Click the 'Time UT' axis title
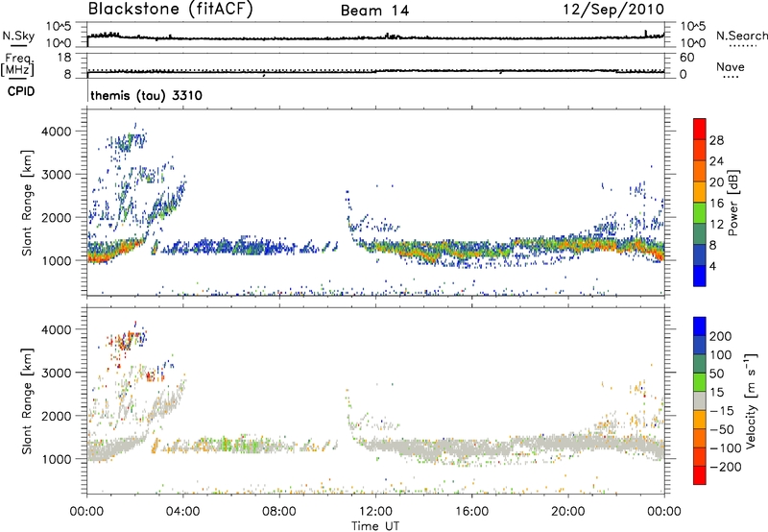 point(375,526)
